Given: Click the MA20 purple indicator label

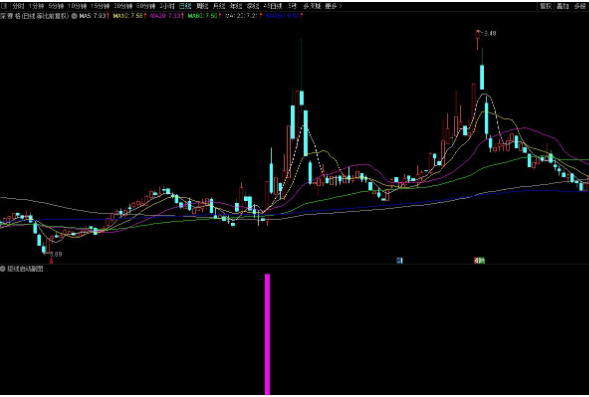Looking at the screenshot, I should [x=167, y=16].
